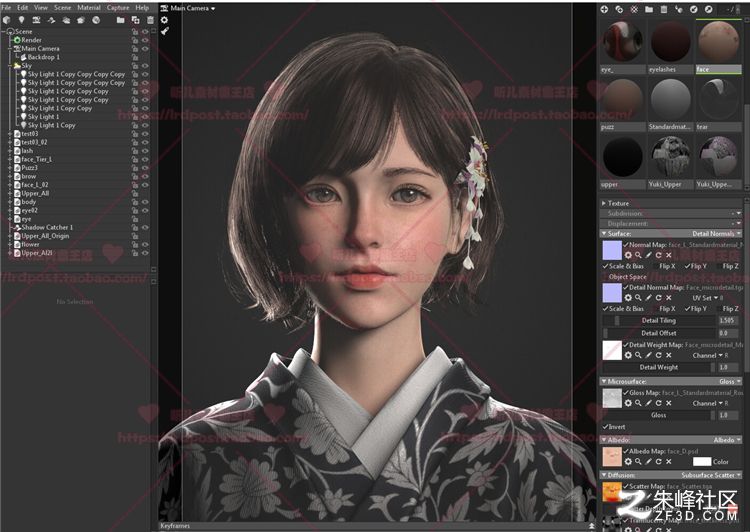Create a new scene folder with the folder icon

pyautogui.click(x=121, y=20)
